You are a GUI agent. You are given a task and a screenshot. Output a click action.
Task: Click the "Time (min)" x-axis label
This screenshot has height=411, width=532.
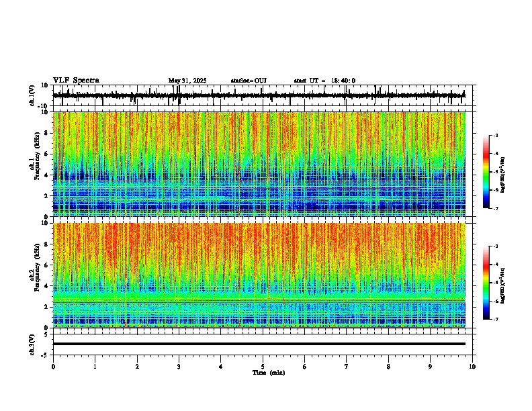(x=269, y=373)
